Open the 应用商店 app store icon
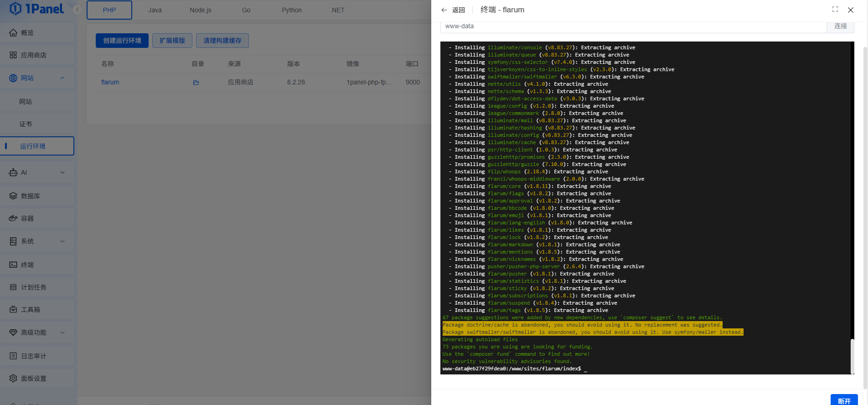This screenshot has height=405, width=868. 13,55
